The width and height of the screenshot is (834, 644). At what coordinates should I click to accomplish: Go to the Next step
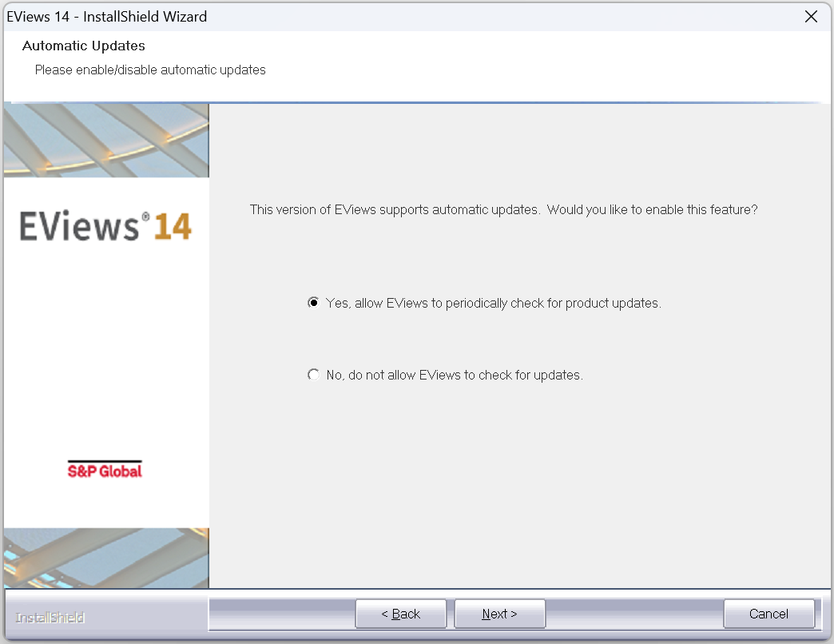499,614
